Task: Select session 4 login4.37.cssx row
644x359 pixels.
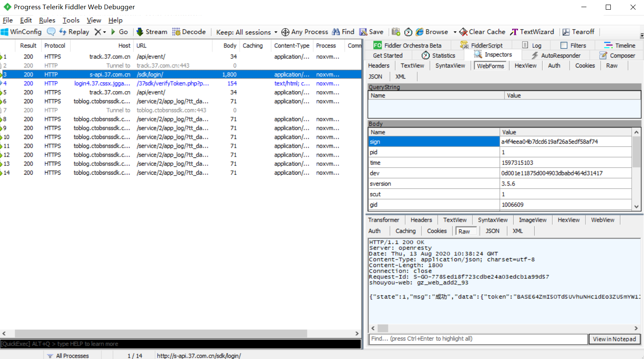Action: tap(181, 83)
